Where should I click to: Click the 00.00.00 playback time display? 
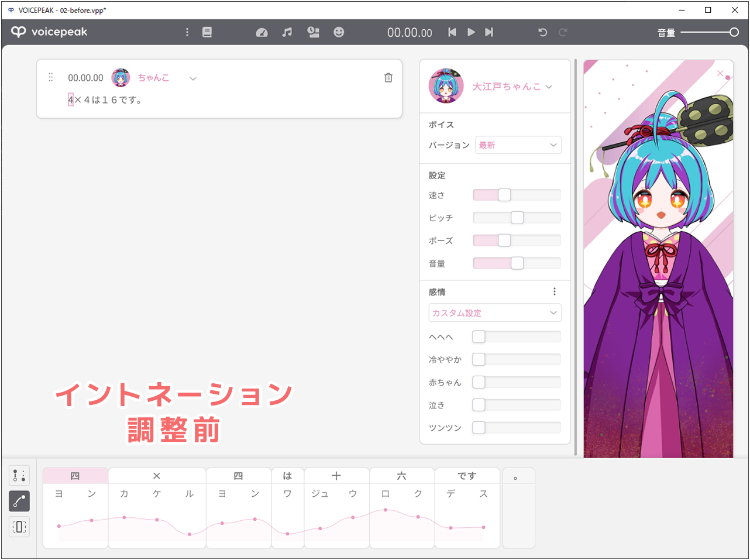point(410,33)
